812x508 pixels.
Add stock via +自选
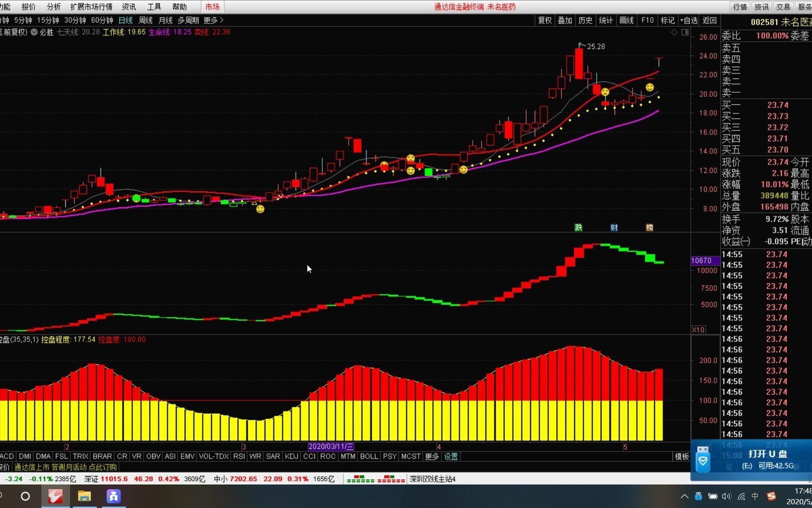point(689,20)
